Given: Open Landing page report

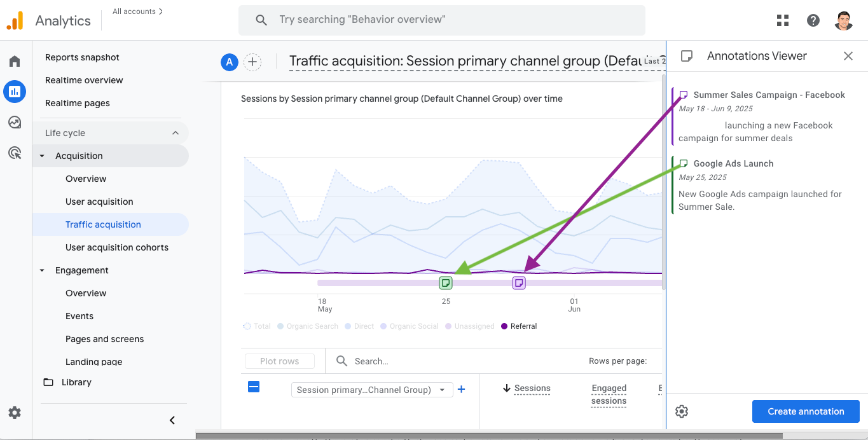Looking at the screenshot, I should 94,361.
